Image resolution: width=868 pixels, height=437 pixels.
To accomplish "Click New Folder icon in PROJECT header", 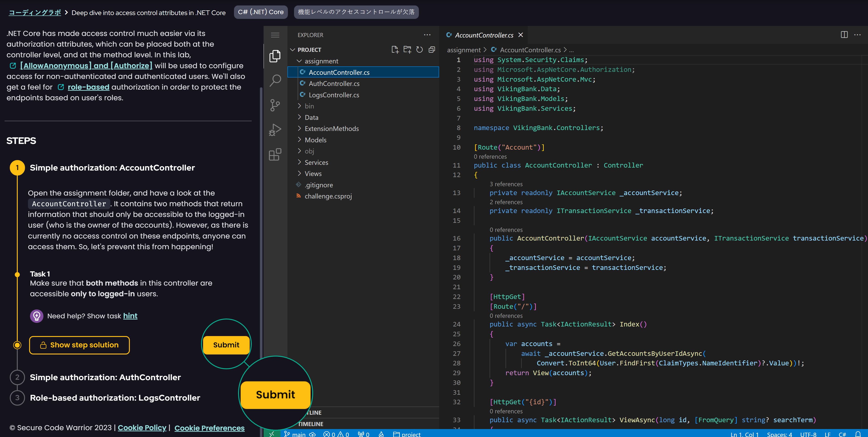I will (407, 50).
